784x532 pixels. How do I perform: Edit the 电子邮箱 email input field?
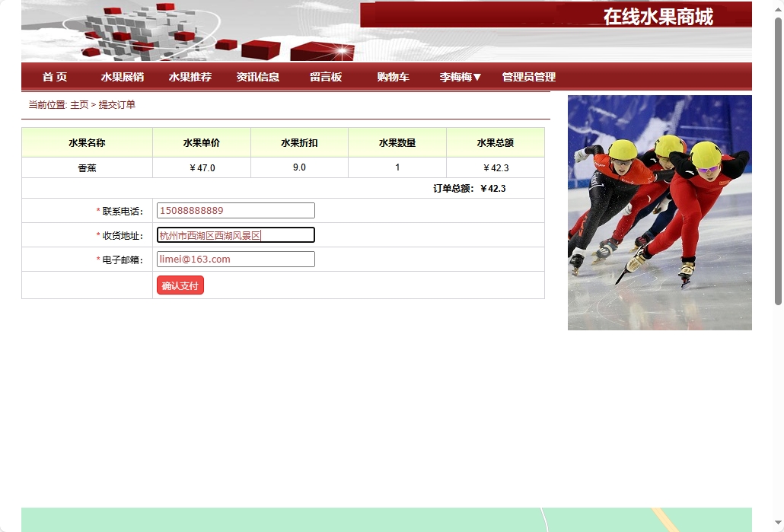(235, 259)
